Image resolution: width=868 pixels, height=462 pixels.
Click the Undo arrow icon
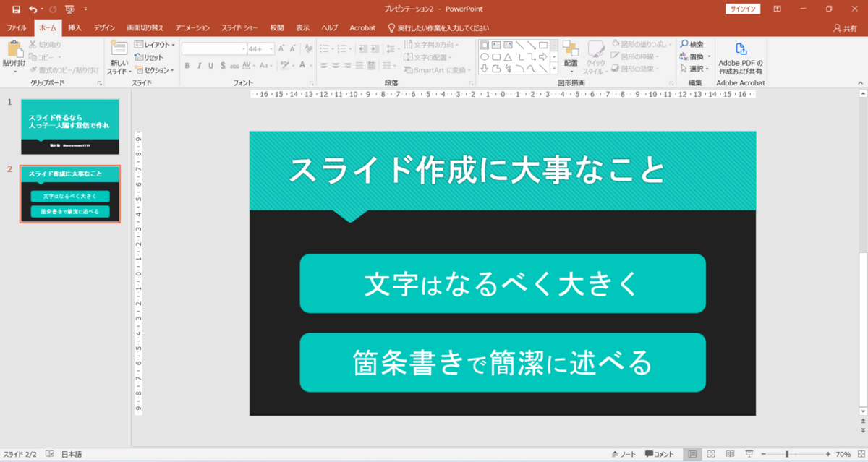(33, 9)
